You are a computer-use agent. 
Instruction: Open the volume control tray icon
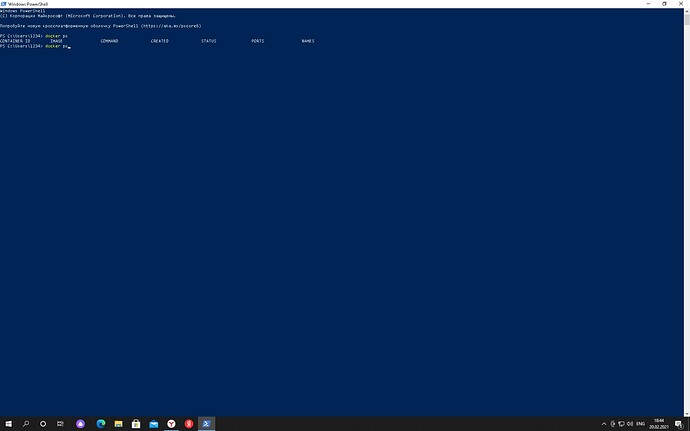tap(628, 424)
